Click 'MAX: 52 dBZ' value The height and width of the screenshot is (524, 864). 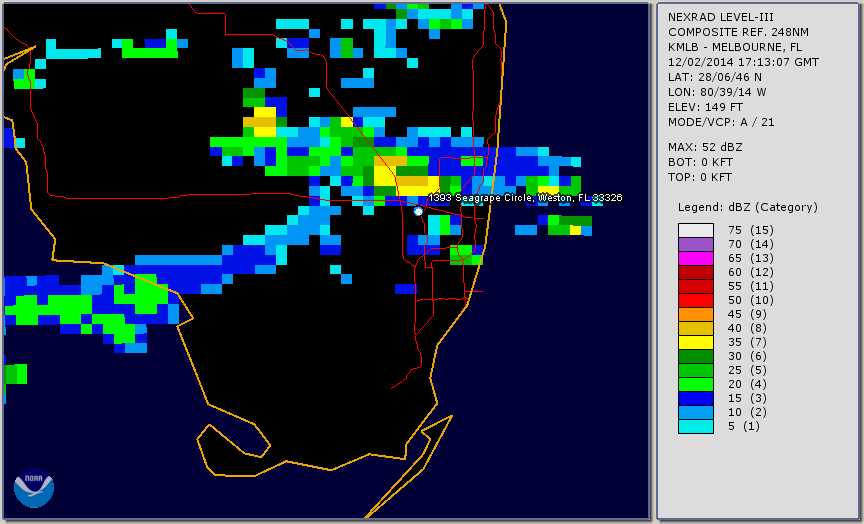click(705, 147)
